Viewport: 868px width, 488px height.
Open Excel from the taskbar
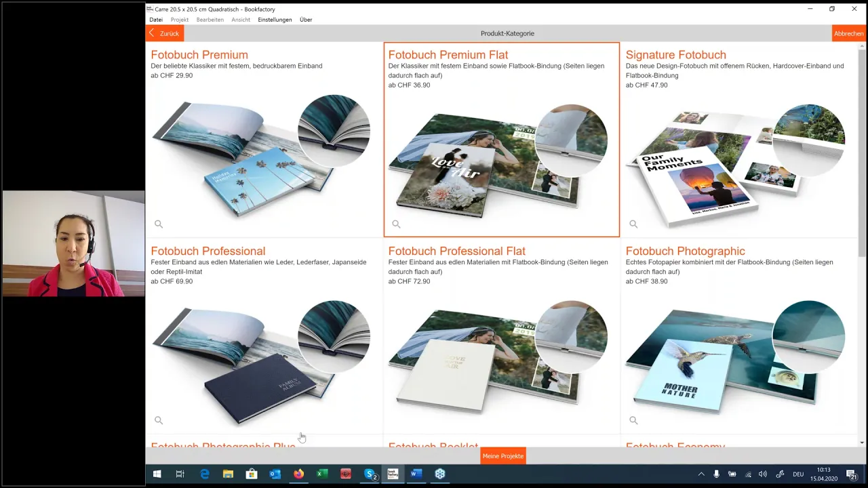pos(322,474)
